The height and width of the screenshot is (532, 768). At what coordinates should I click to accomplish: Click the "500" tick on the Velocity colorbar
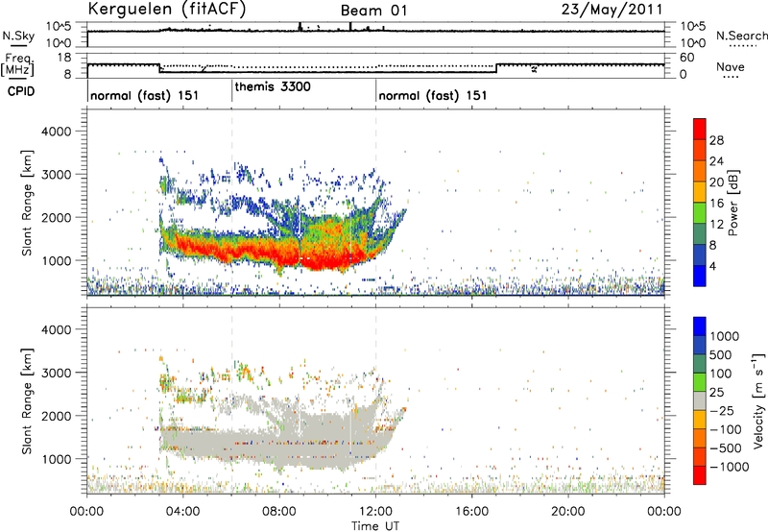(721, 355)
